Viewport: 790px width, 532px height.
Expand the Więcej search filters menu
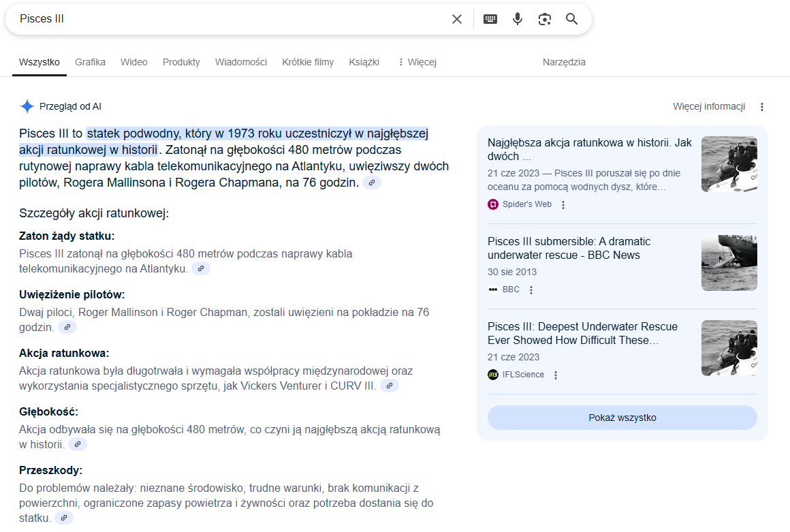pyautogui.click(x=417, y=62)
